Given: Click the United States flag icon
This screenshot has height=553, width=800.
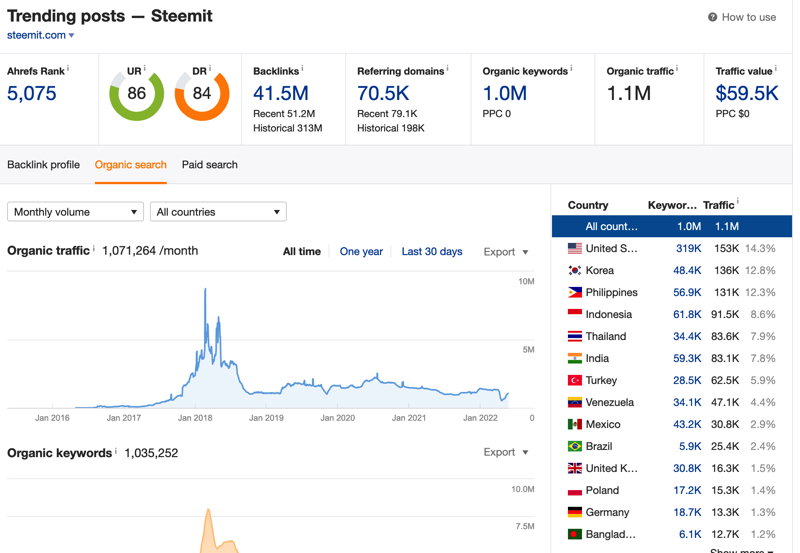Looking at the screenshot, I should [x=574, y=248].
